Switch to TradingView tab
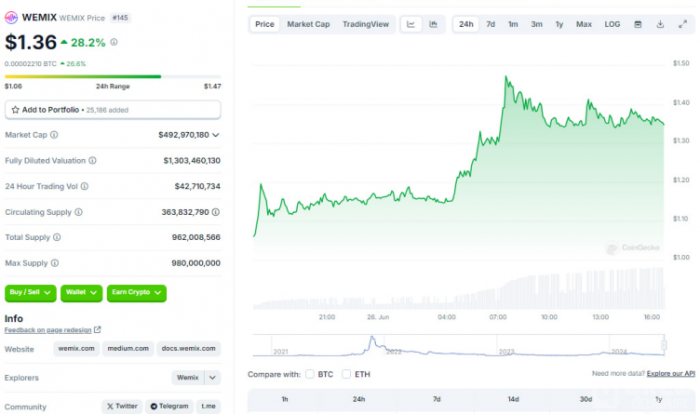This screenshot has width=700, height=414. click(x=366, y=24)
